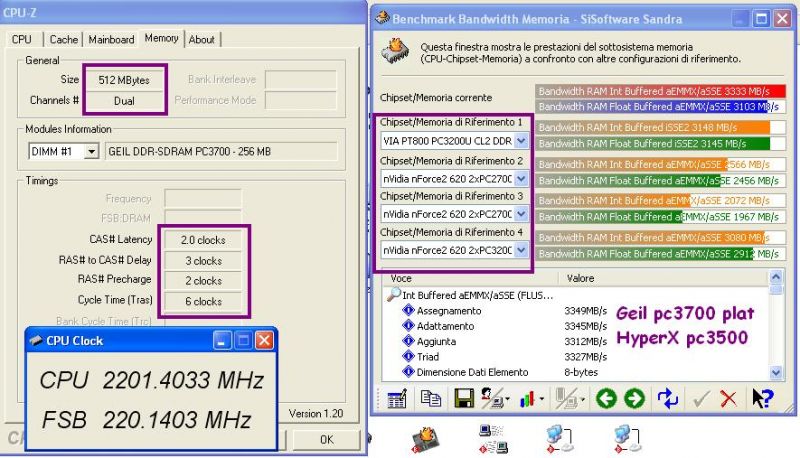Viewport: 800px width, 458px height.
Task: Close the CPU Clock window
Action: (x=264, y=340)
